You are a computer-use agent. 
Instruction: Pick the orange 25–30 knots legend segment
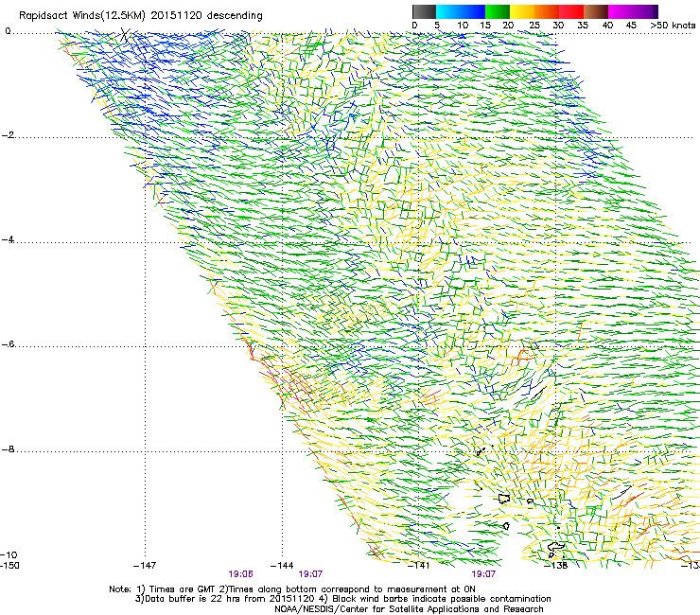[x=547, y=11]
